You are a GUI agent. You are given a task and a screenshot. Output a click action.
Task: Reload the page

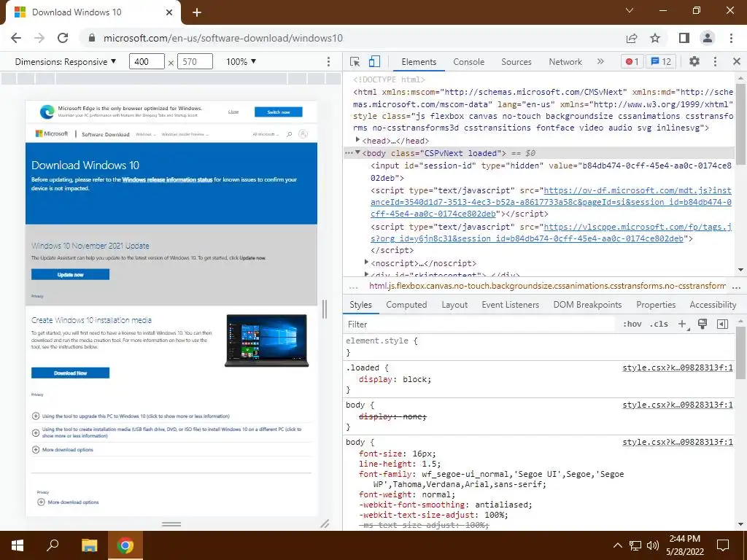pos(63,38)
